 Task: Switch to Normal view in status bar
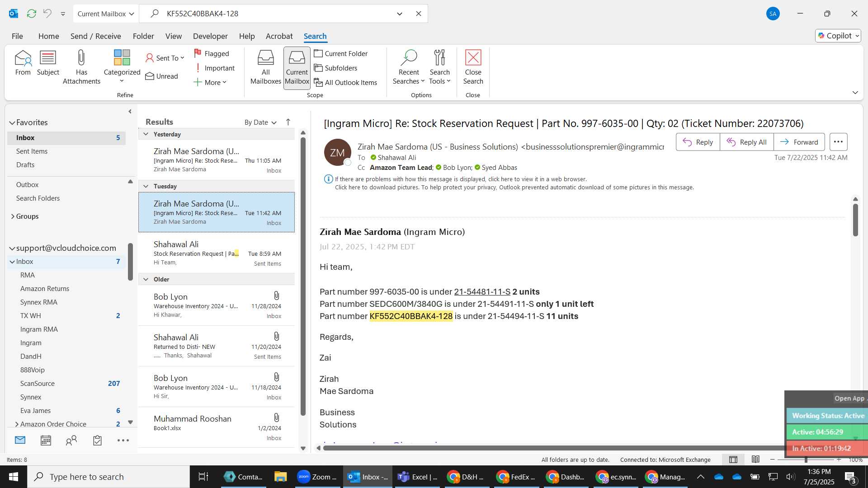pos(733,460)
